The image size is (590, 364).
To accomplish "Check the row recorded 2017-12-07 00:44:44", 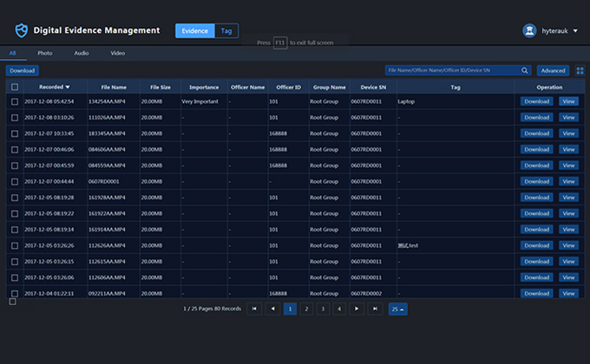I will (15, 182).
